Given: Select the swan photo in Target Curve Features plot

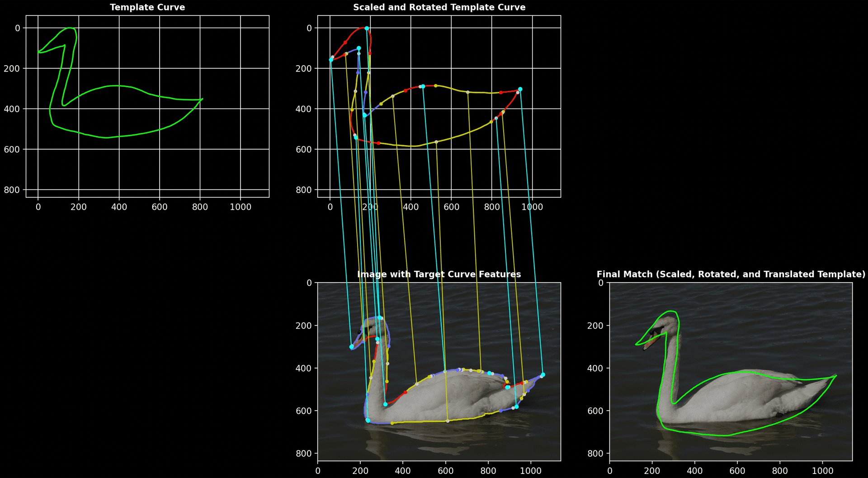Looking at the screenshot, I should [x=439, y=372].
